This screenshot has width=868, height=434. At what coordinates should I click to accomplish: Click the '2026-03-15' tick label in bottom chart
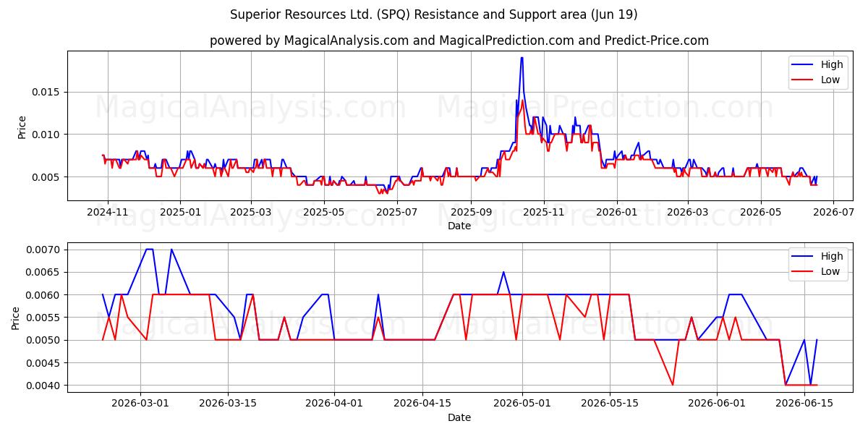click(228, 404)
